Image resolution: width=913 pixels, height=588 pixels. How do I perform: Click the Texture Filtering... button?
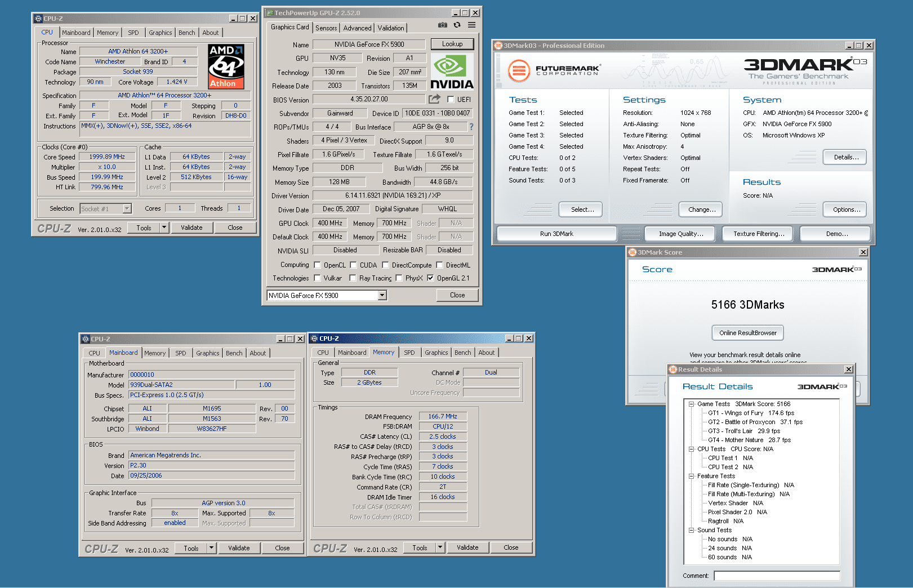click(x=758, y=234)
